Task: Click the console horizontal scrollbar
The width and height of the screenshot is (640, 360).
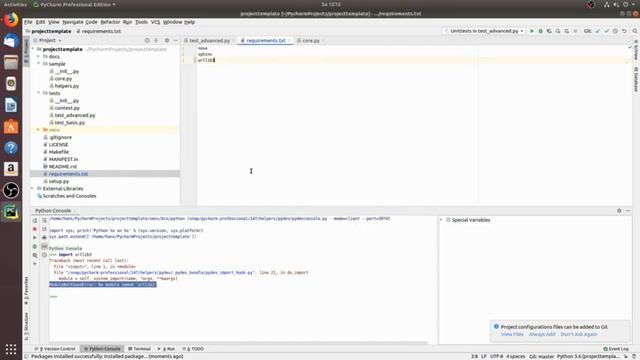Action: click(x=238, y=343)
